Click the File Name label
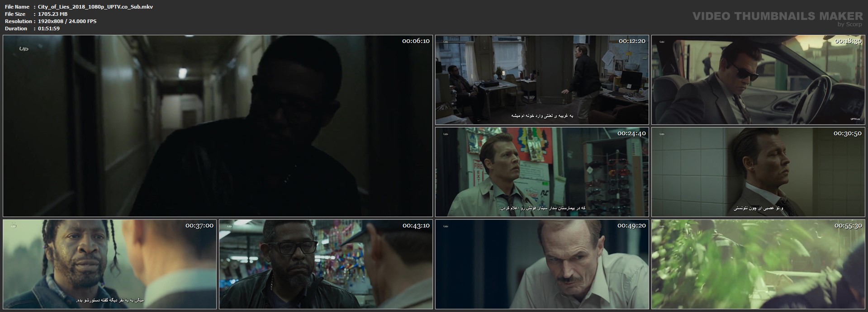The image size is (868, 312). click(x=17, y=7)
